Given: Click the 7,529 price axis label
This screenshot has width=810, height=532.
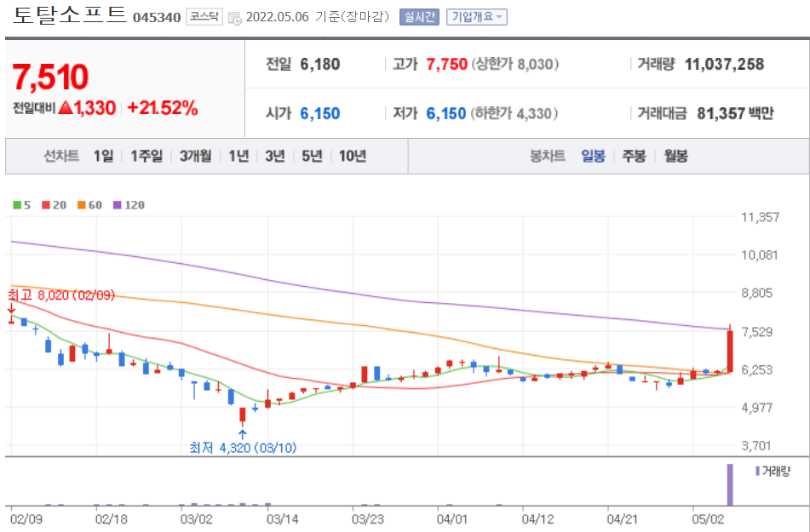Looking at the screenshot, I should [757, 332].
